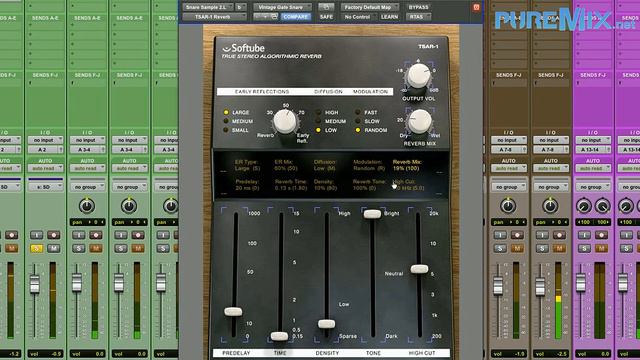Open the A 13-14 output selector on purple channel
The height and width of the screenshot is (360, 640).
(x=593, y=150)
